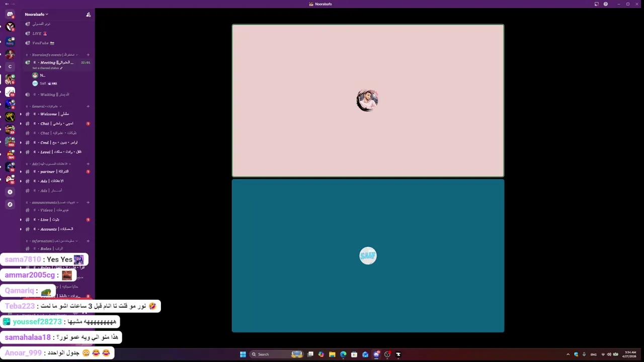Create channel in Ads category
The image size is (644, 362).
coord(88,164)
